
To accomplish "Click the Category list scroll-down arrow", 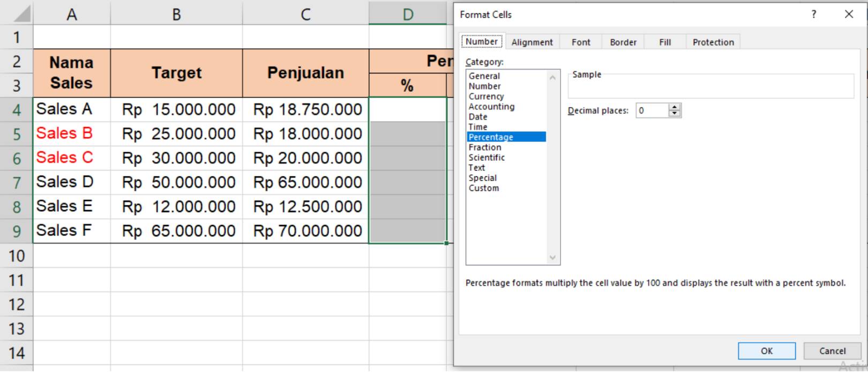I will click(553, 258).
